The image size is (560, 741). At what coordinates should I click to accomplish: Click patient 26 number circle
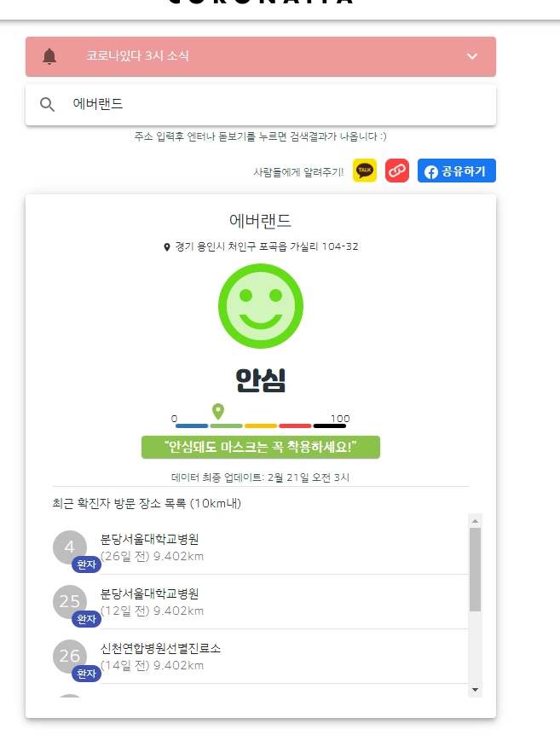coord(70,656)
